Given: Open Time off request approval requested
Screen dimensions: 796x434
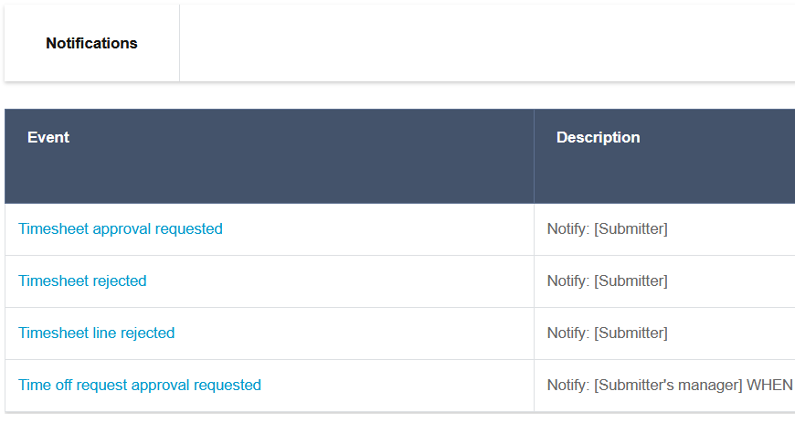Looking at the screenshot, I should point(139,385).
